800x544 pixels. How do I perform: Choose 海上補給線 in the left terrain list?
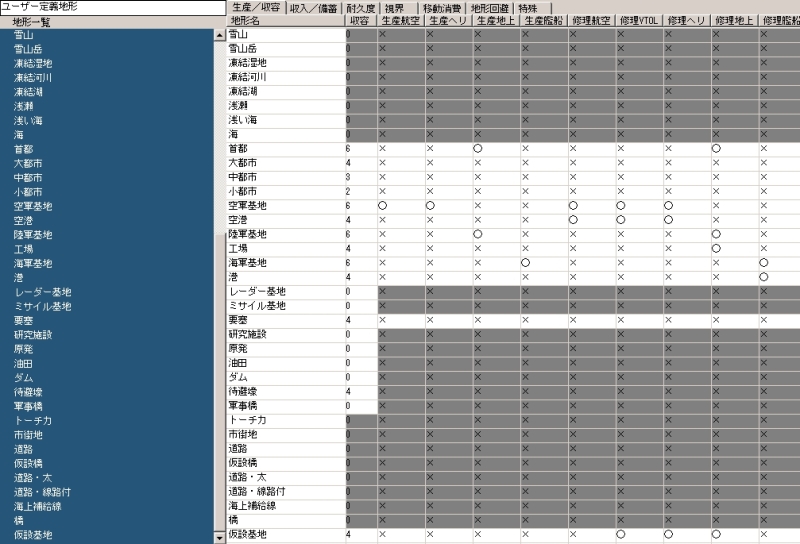point(38,507)
